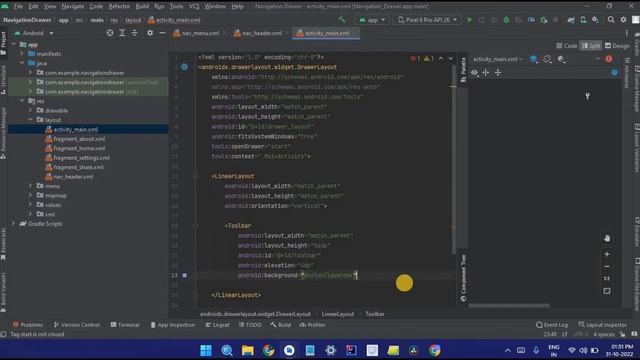Click the lavender color gutter swatch

click(184, 276)
